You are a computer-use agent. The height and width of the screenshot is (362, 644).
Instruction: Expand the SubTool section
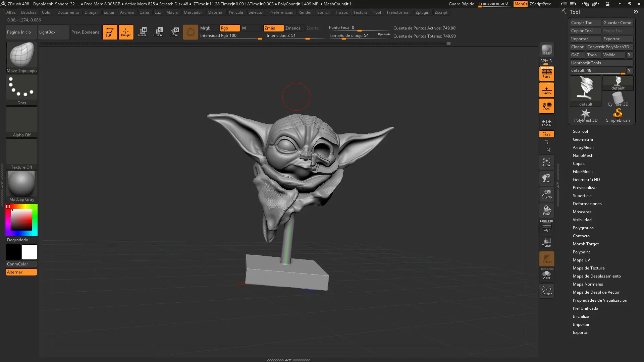[580, 131]
